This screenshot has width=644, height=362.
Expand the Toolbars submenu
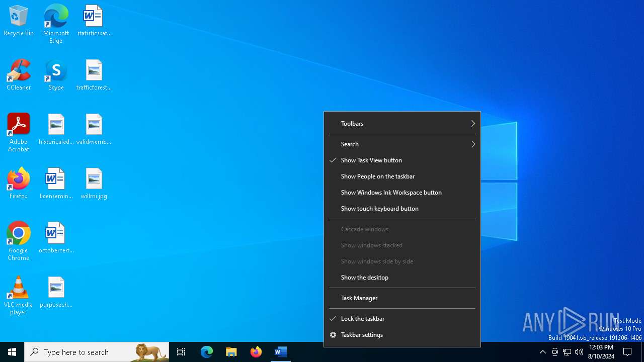click(402, 124)
